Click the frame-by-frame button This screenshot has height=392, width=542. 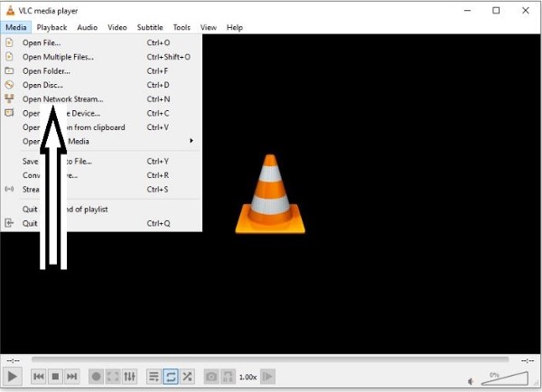point(268,376)
